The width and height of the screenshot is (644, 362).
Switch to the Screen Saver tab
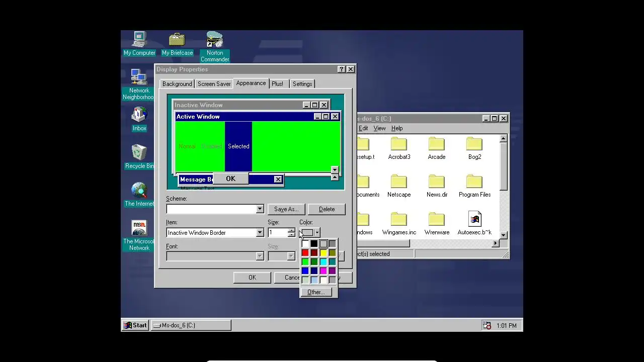click(214, 84)
